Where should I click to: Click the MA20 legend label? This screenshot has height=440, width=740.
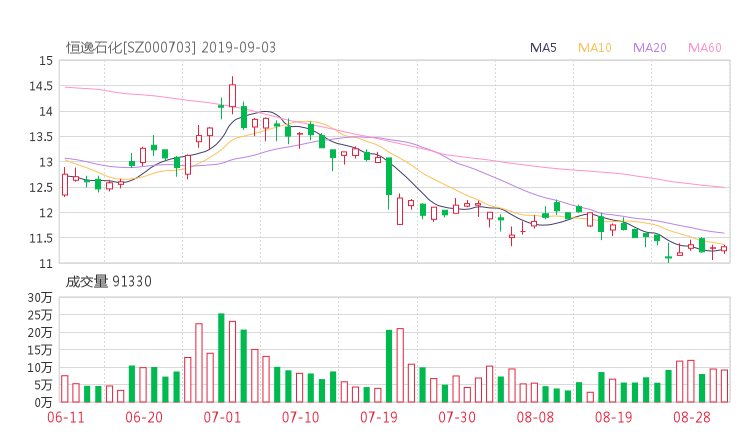coord(649,48)
